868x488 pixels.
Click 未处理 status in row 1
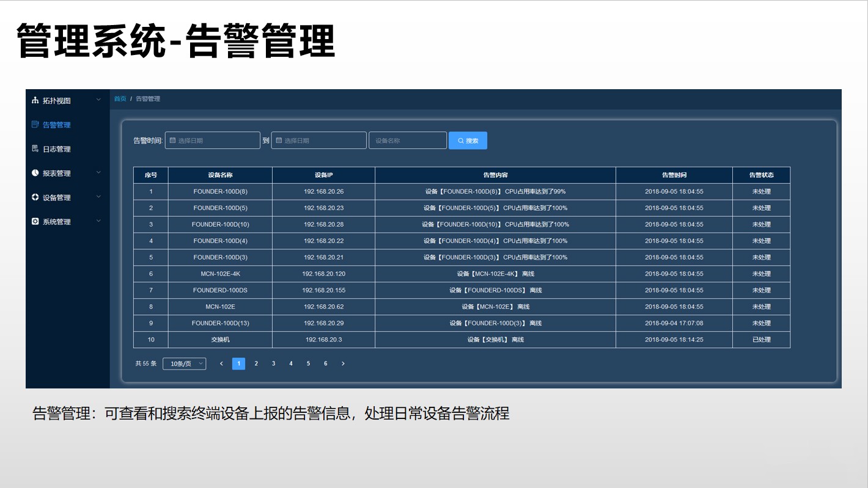pyautogui.click(x=761, y=192)
